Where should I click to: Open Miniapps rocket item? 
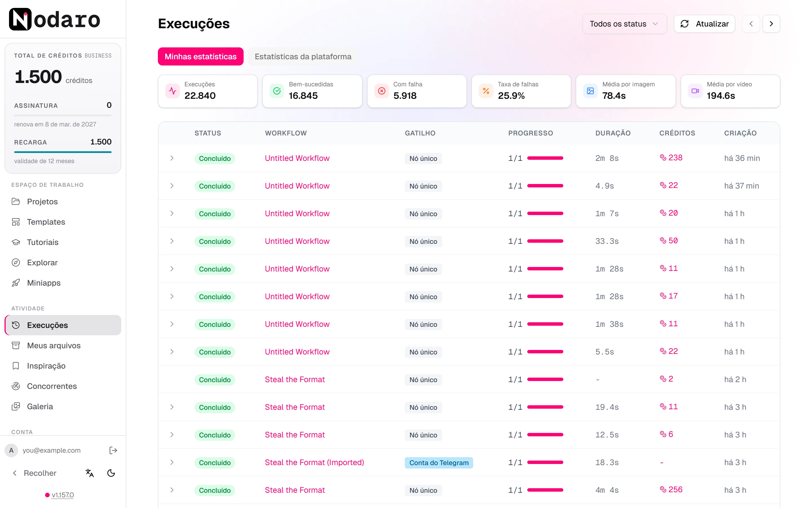pyautogui.click(x=63, y=283)
